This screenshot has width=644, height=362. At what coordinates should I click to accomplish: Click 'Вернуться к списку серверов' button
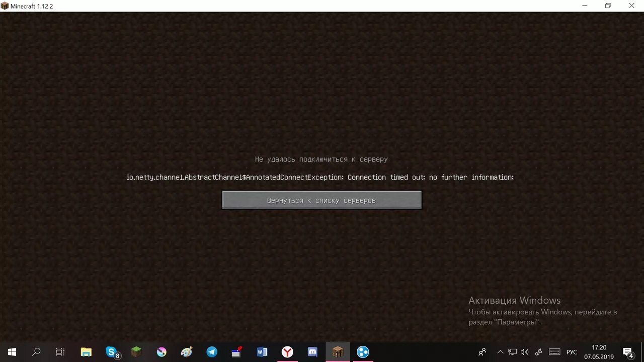(322, 200)
